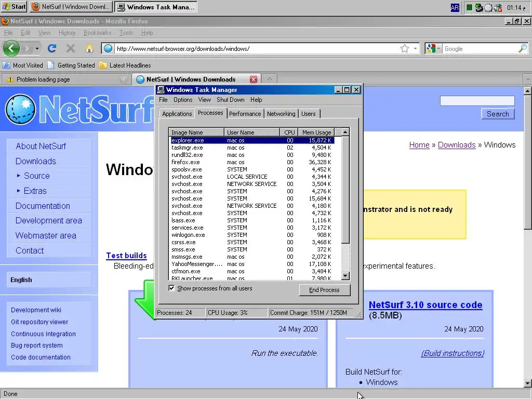Click the End Process button

(324, 290)
